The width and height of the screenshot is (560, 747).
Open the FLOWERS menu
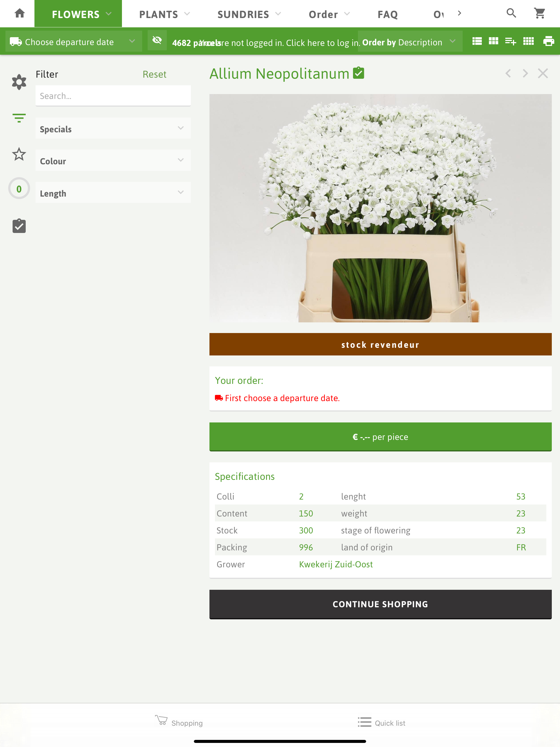pos(78,14)
